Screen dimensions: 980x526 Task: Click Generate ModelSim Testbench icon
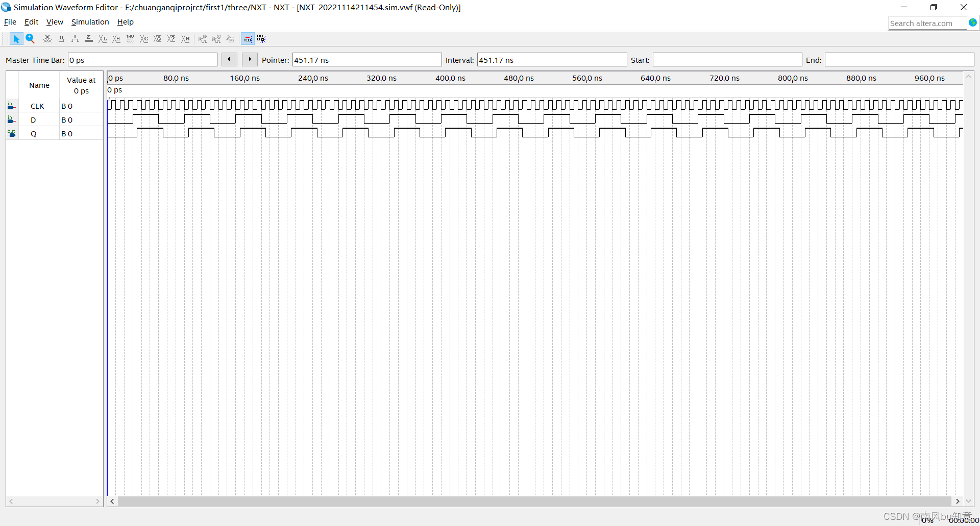[x=230, y=39]
